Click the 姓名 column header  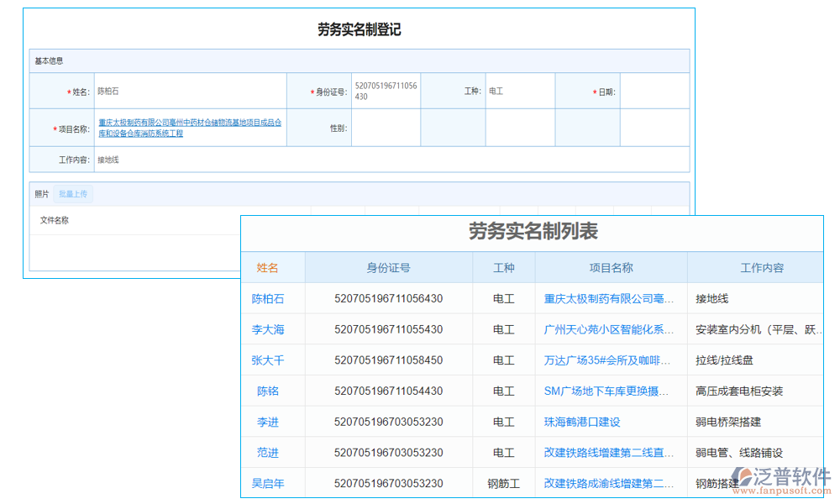click(269, 267)
